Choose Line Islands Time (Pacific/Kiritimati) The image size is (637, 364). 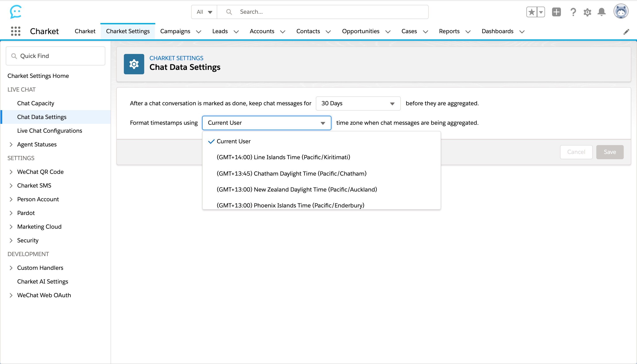321,157
